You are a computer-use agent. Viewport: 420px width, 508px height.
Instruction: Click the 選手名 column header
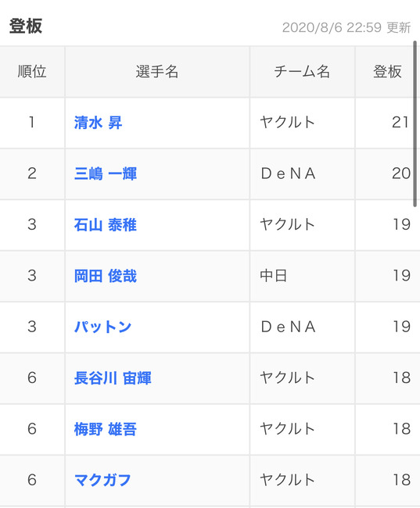click(x=157, y=72)
